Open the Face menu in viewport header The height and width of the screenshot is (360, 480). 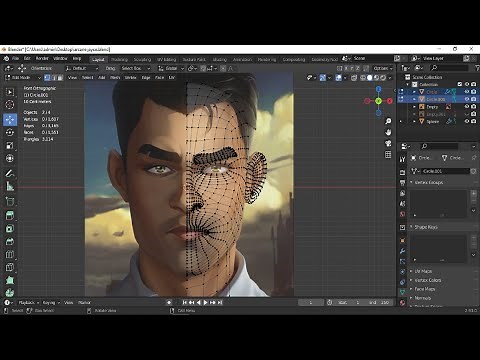point(159,77)
